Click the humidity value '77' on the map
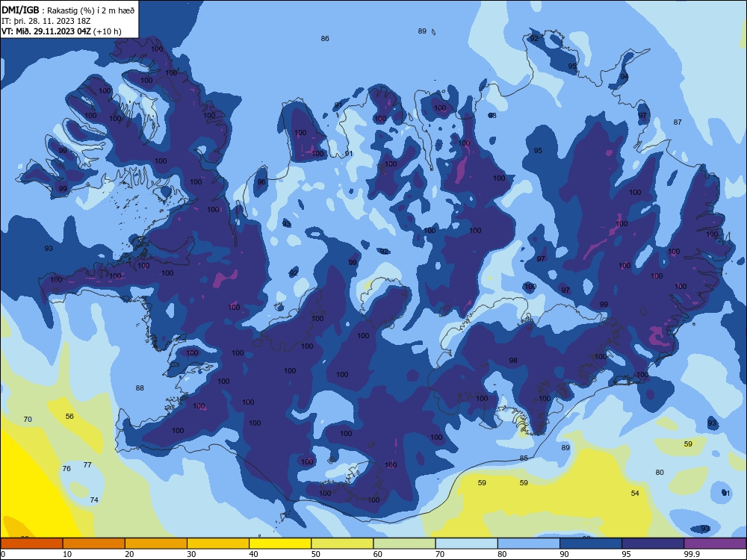Screen dimensions: 747x560 [87, 464]
